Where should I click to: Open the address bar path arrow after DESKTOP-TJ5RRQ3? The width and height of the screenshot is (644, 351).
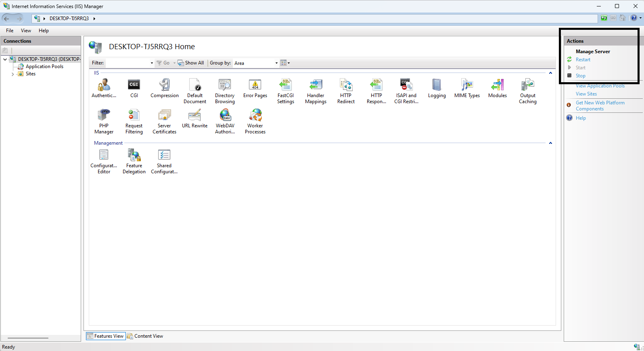[x=94, y=19]
